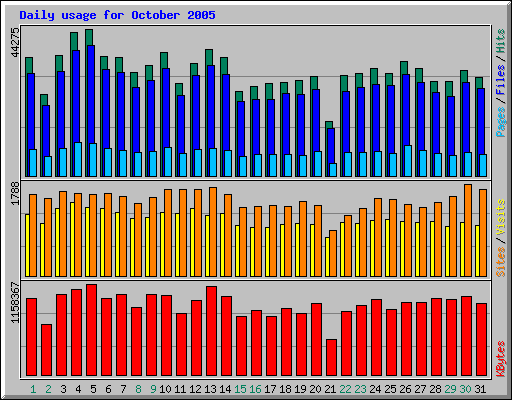The width and height of the screenshot is (512, 400).
Task: Click day label 12 on the x-axis
Action: (195, 389)
